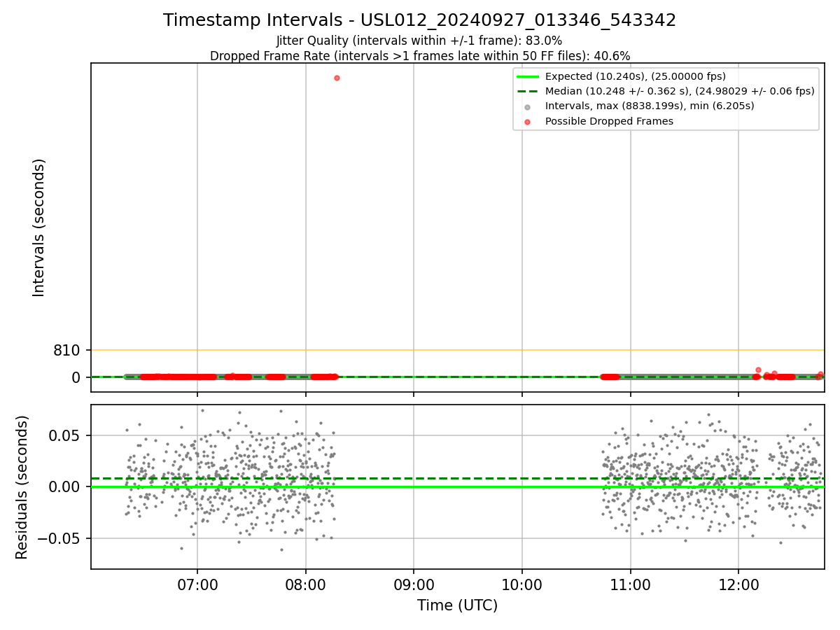The image size is (840, 630).
Task: Click the '0.00' residuals tick label
Action: (66, 486)
